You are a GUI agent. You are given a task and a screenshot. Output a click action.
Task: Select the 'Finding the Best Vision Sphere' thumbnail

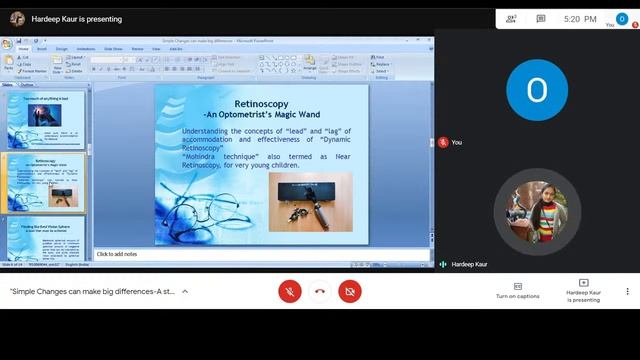[45, 239]
